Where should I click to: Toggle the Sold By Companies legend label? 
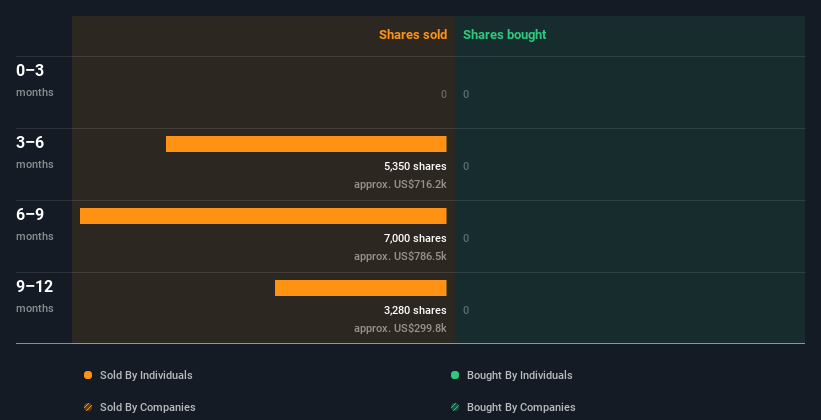(148, 407)
